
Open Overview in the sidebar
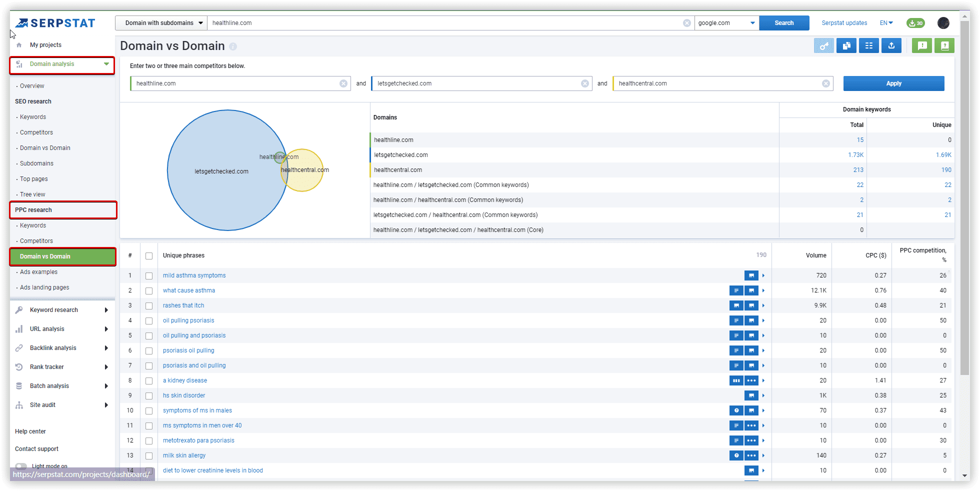tap(32, 86)
